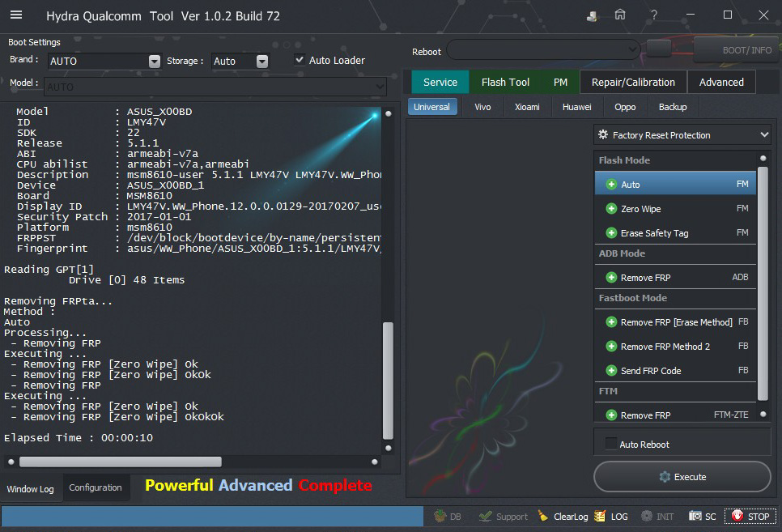
Task: Click the FRP options list scrollbar
Action: point(763,284)
